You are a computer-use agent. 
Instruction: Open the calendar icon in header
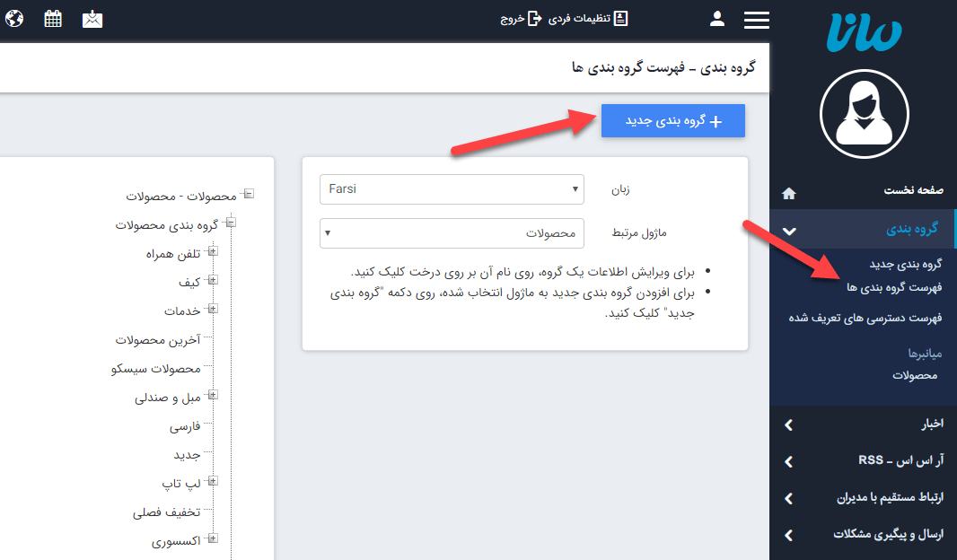click(x=53, y=19)
